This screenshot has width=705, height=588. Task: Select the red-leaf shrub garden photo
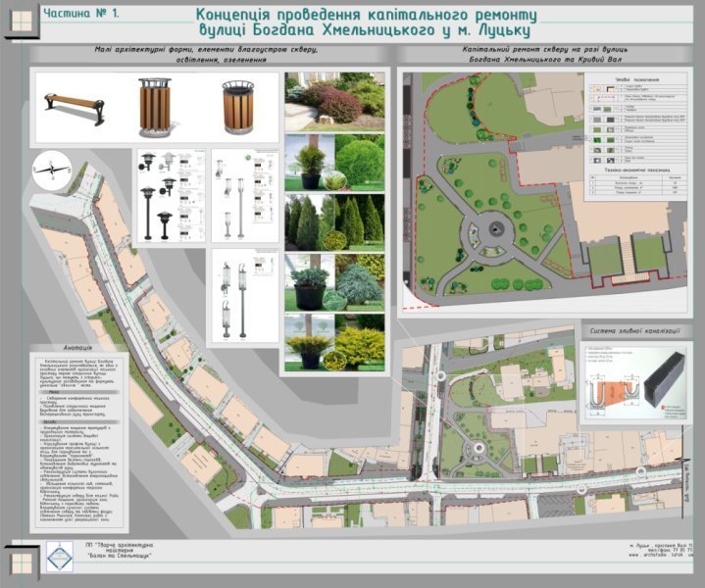point(334,99)
